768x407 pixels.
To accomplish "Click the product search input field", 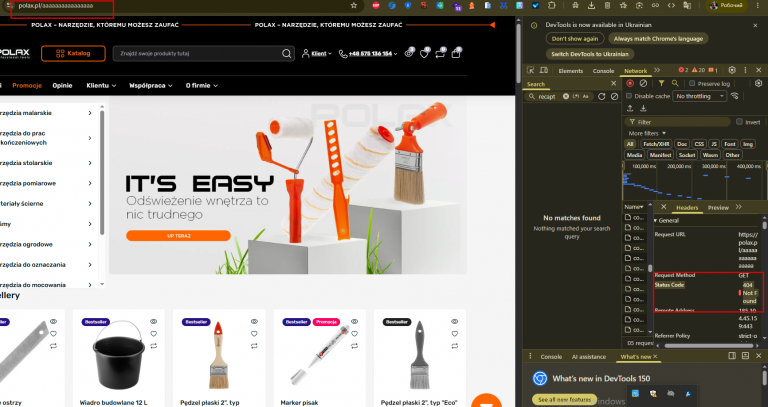I will (198, 53).
